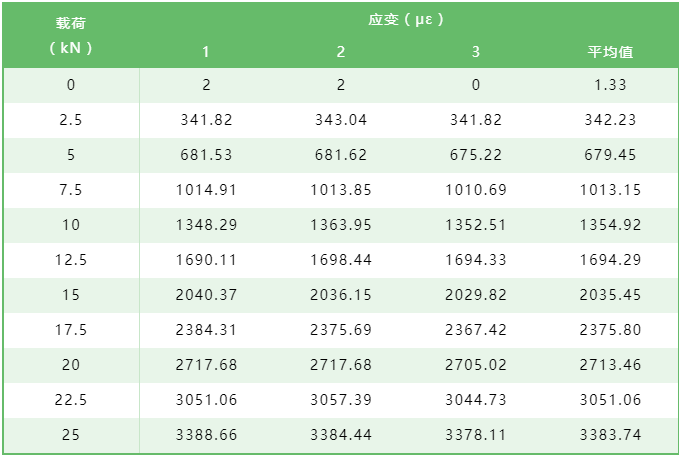Image resolution: width=682 pixels, height=457 pixels.
Task: Select the 22.5 load cell
Action: click(x=71, y=400)
